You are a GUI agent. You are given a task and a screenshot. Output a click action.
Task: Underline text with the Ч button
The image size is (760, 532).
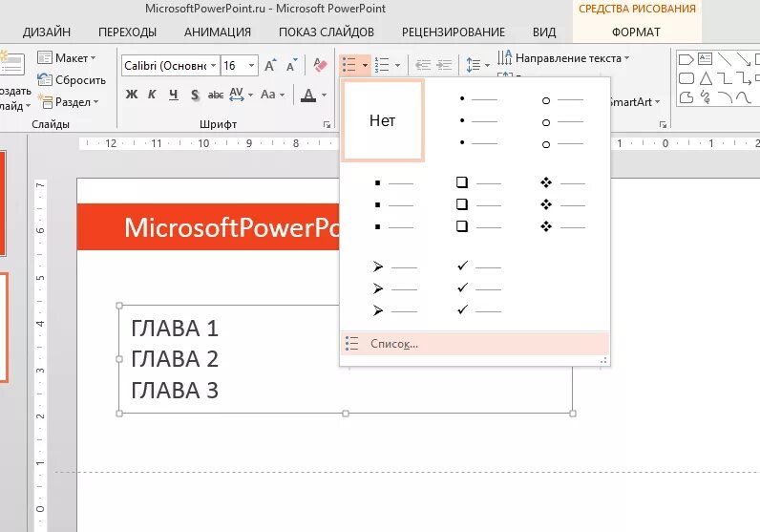coord(174,95)
